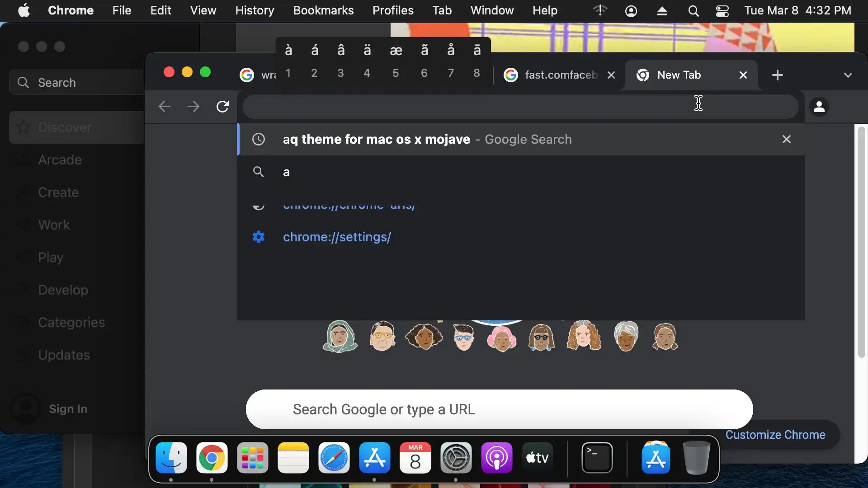This screenshot has height=488, width=868.
Task: Select the 'æ' accent character option
Action: tap(396, 51)
